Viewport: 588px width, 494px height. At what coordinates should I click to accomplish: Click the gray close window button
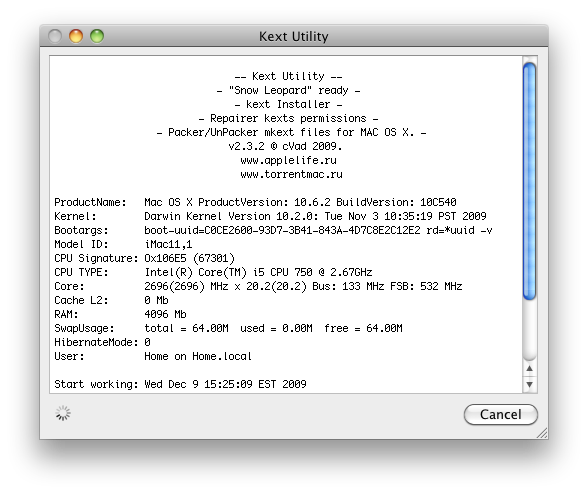point(55,36)
